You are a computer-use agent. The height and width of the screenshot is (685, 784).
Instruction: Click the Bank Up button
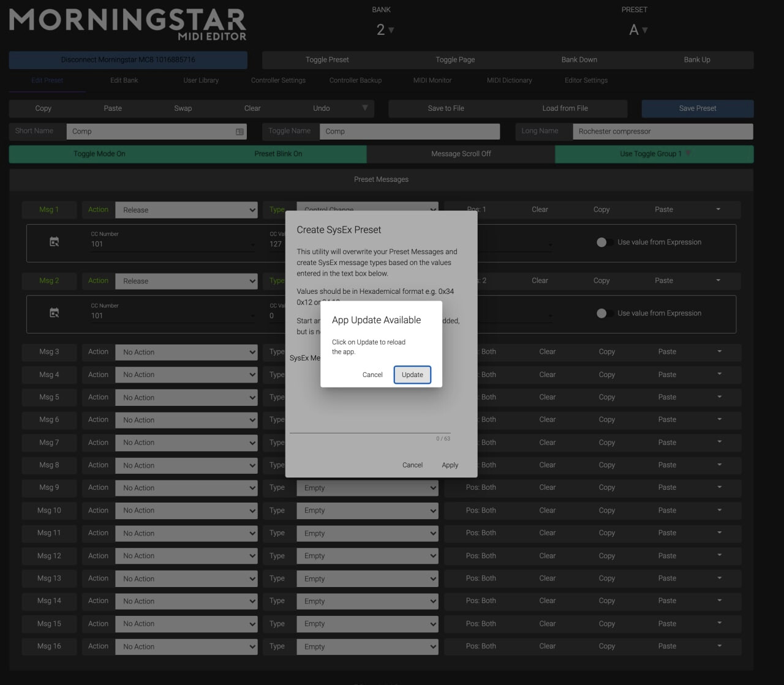[x=697, y=59]
